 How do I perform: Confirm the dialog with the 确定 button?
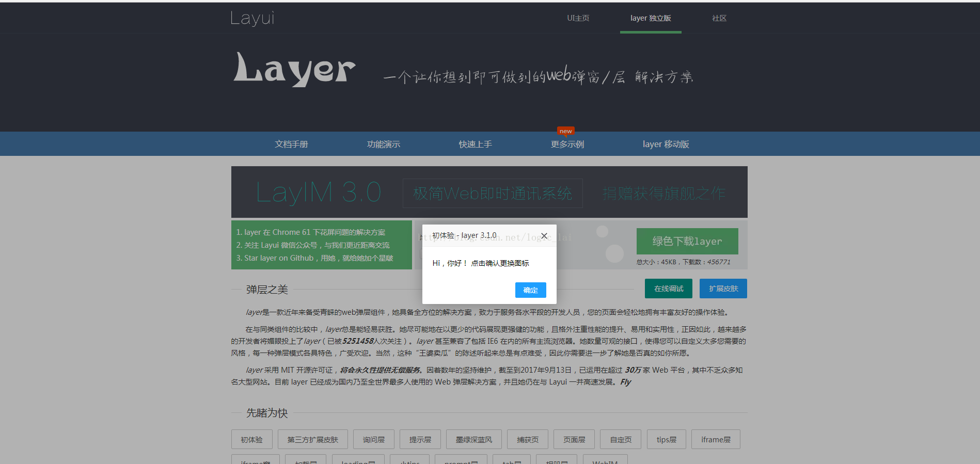coord(530,290)
